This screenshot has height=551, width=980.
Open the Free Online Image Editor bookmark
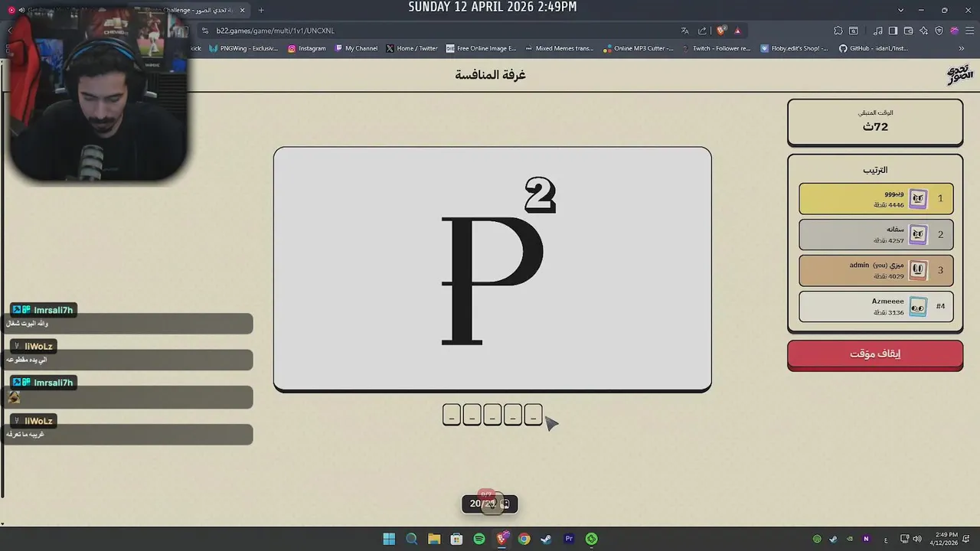(481, 48)
